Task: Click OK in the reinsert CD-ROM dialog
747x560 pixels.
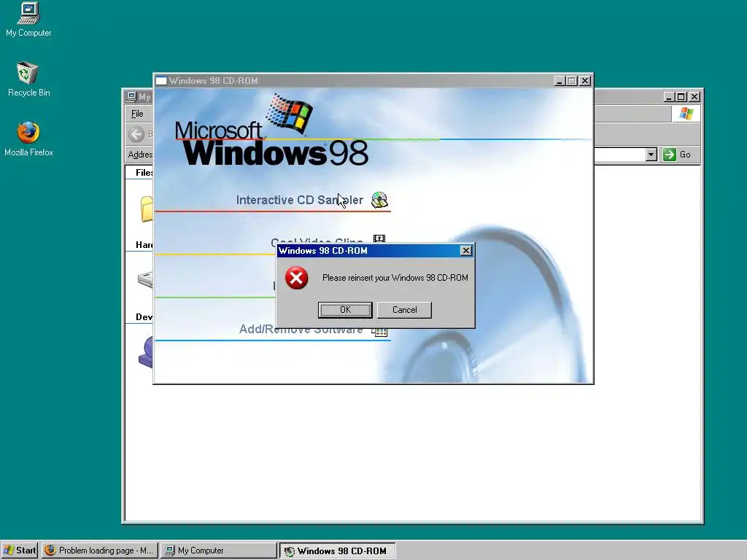Action: click(345, 309)
